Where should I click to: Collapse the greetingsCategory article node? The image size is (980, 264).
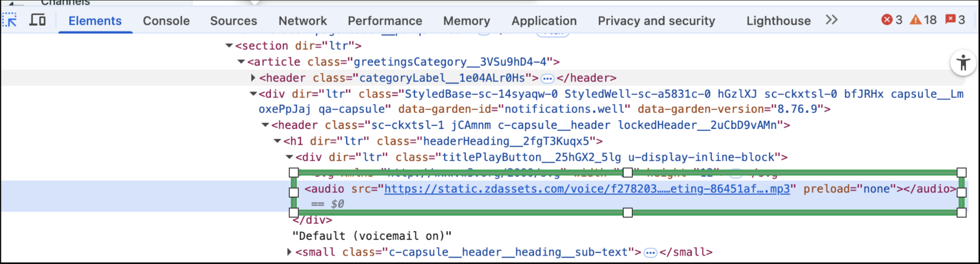tap(241, 62)
